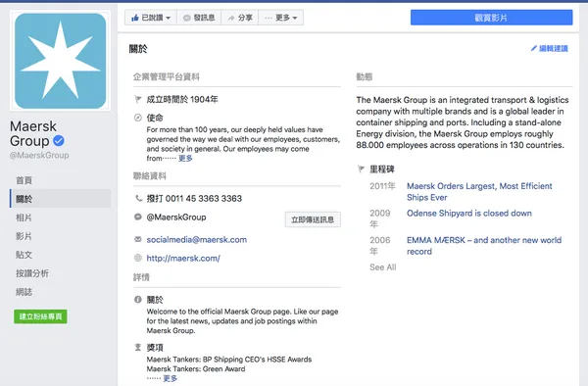Image resolution: width=588 pixels, height=386 pixels.
Task: Click the Maersk Group page title
Action: coord(33,133)
